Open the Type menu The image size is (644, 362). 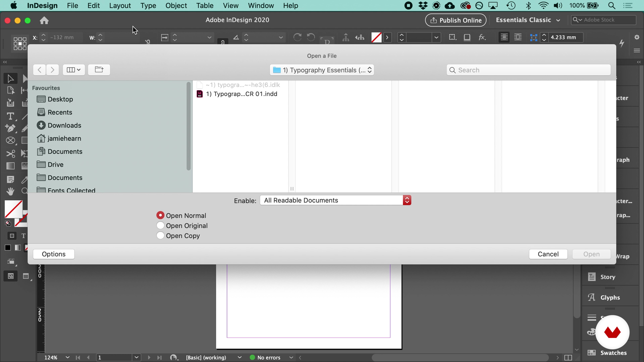point(148,6)
